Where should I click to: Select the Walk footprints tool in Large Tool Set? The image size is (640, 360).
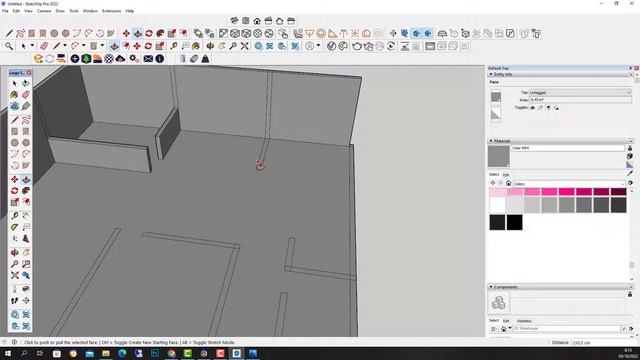tap(15, 300)
